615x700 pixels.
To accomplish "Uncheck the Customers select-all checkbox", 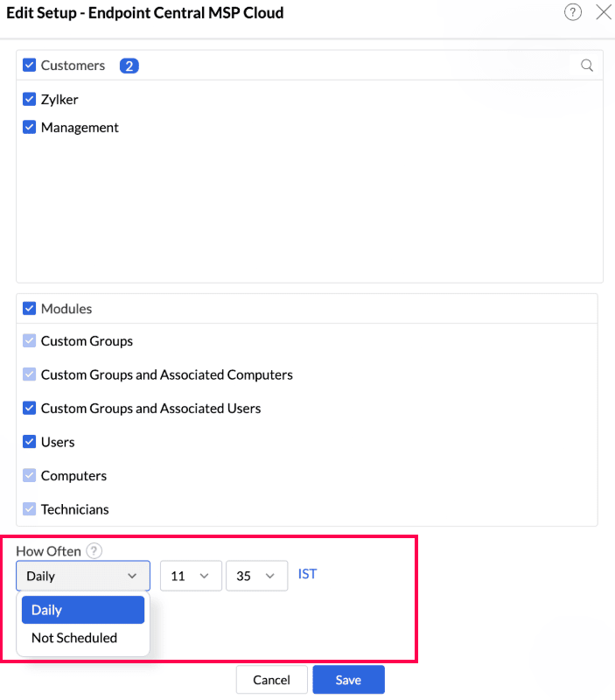I will (x=30, y=66).
